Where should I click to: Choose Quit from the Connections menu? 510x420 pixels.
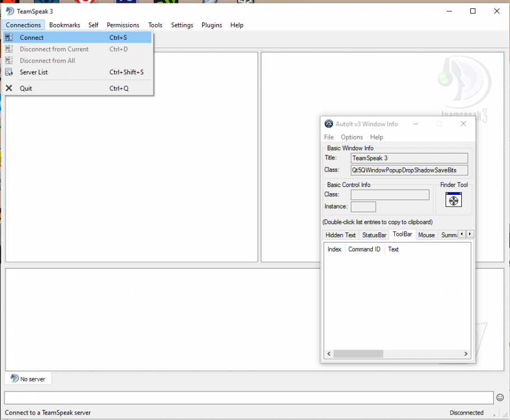click(x=77, y=88)
